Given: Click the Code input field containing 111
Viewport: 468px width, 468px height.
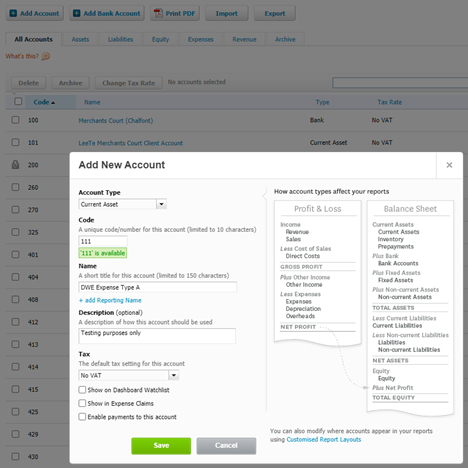Looking at the screenshot, I should pos(103,241).
